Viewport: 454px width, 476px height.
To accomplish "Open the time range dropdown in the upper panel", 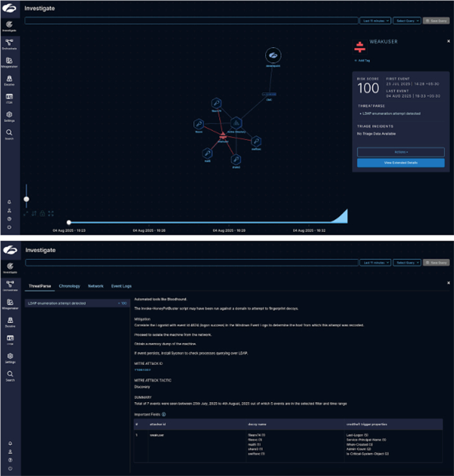I will coord(375,21).
